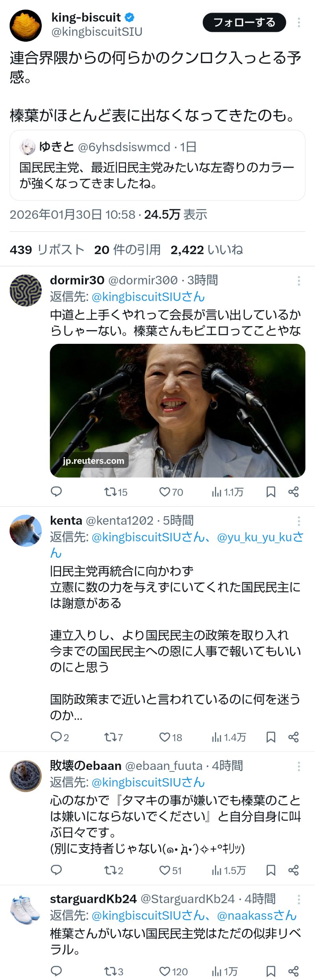Screen dimensions: 315x980
Task: Repost 敗壊のebaan's reply showing 2 reposts
Action: [113, 870]
